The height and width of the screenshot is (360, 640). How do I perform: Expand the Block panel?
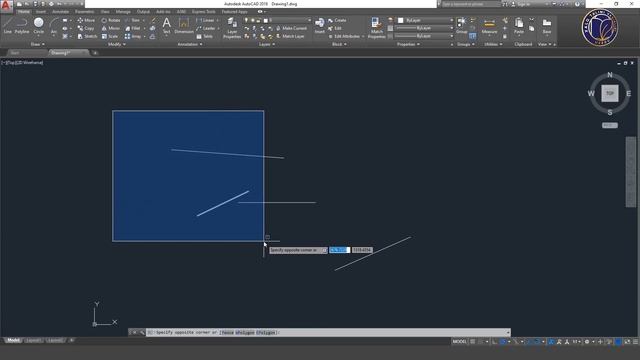coord(339,44)
